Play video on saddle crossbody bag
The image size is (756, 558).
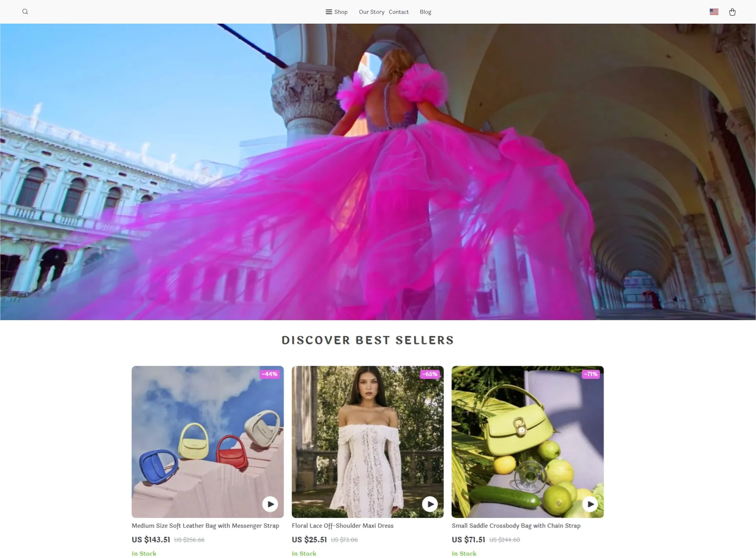[x=590, y=504]
